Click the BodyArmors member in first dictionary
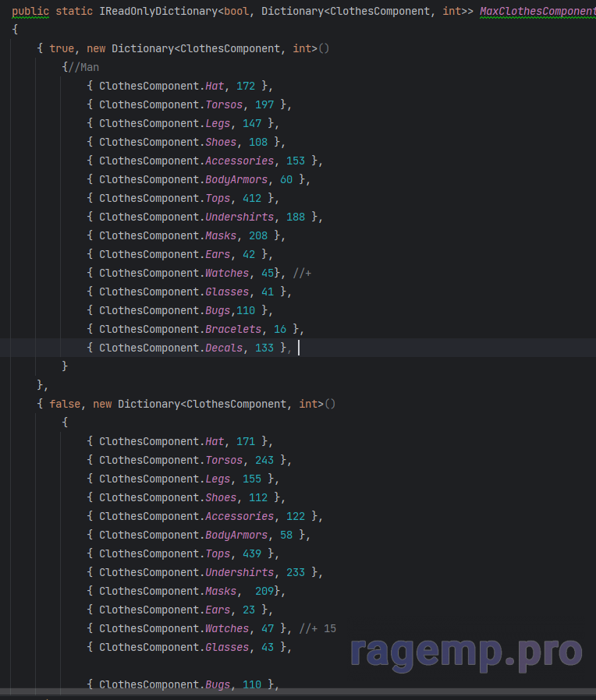This screenshot has width=596, height=700. [236, 179]
